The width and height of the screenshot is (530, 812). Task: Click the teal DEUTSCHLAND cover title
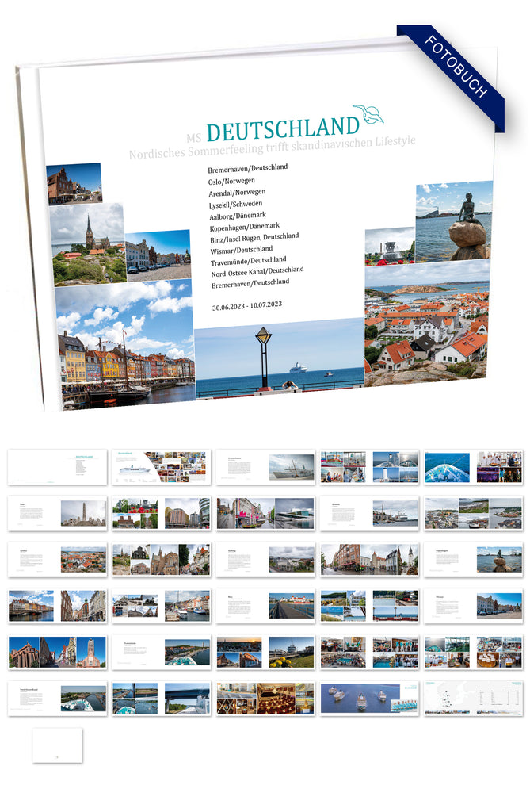(283, 129)
